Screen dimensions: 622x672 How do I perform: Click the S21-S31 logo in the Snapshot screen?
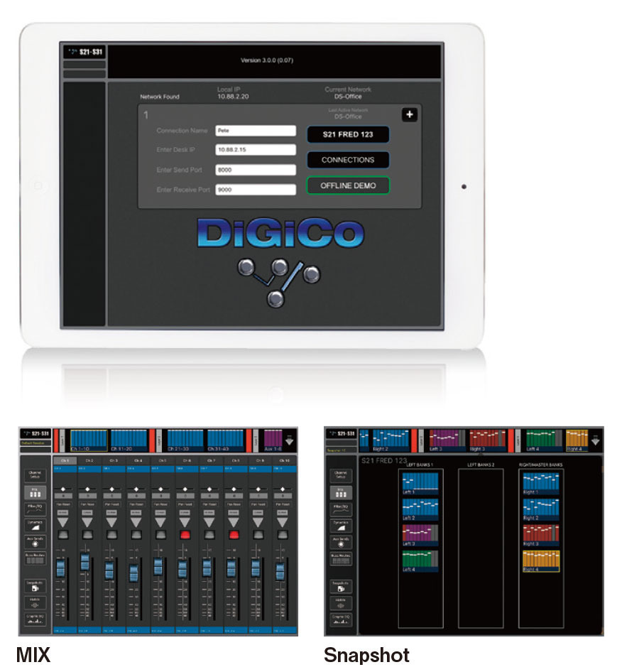point(342,434)
